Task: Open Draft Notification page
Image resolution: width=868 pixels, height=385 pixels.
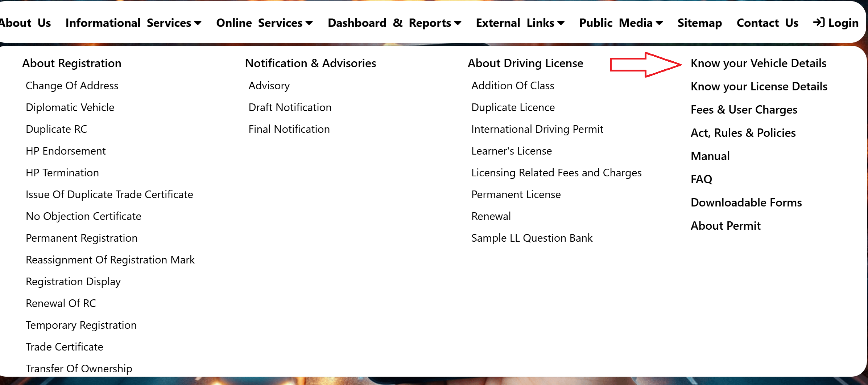Action: [x=290, y=107]
